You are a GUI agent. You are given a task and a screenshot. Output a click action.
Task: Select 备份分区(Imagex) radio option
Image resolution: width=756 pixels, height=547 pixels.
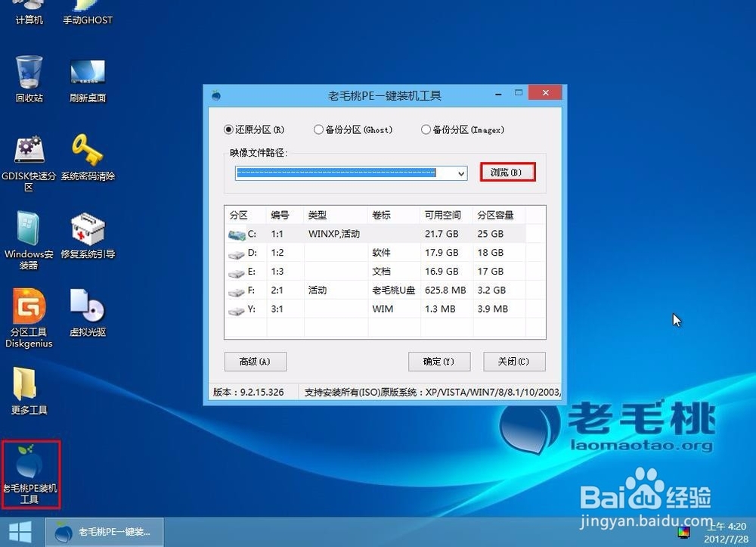(x=463, y=129)
